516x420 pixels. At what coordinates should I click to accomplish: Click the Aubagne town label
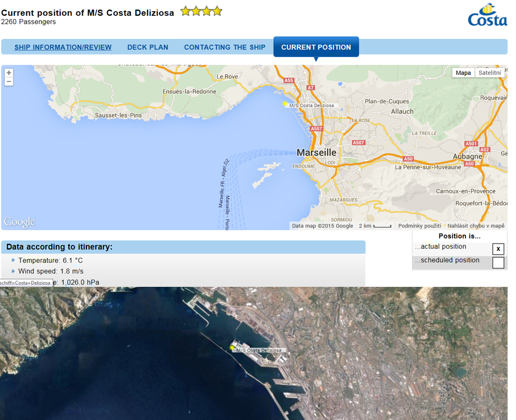(467, 157)
